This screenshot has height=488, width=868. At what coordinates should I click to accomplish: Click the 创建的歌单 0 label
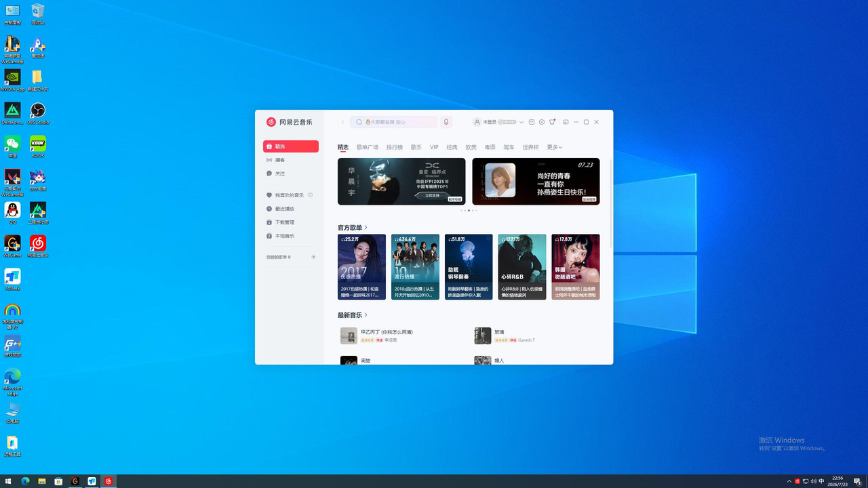pos(278,257)
